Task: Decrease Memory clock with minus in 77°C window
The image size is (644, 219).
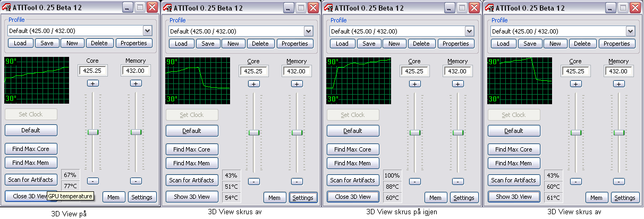Action: coord(135,181)
